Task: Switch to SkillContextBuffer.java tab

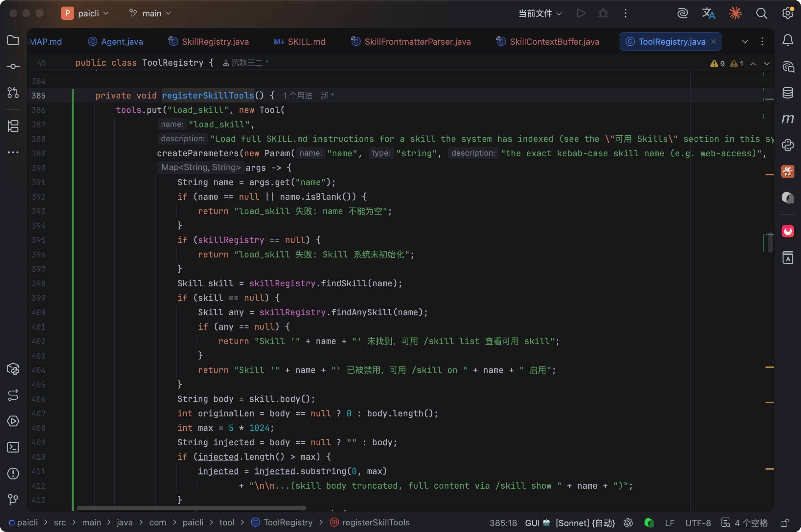Action: tap(548, 41)
